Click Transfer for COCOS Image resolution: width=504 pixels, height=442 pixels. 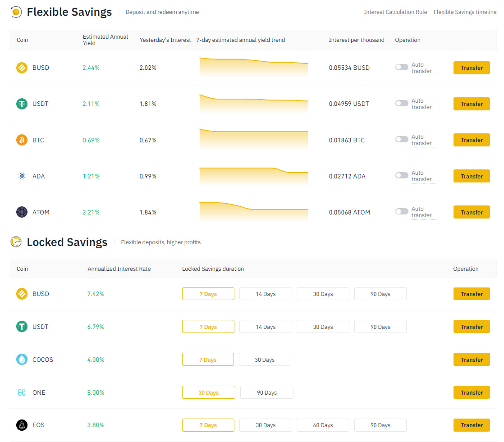(x=472, y=360)
